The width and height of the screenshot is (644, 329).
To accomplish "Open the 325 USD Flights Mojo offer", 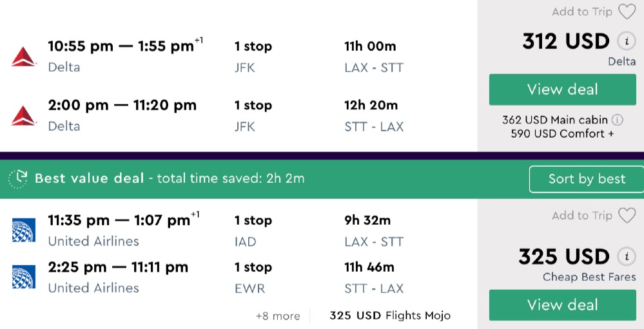I will 389,315.
